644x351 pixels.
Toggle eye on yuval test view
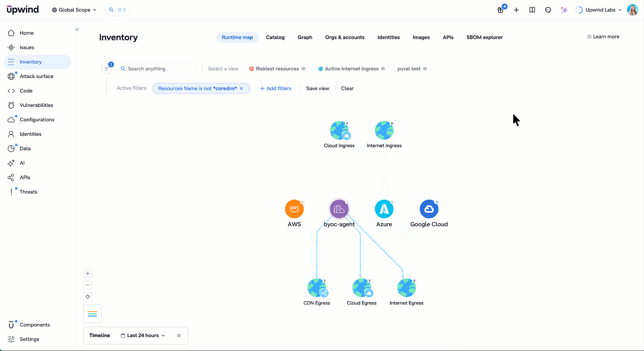(425, 69)
